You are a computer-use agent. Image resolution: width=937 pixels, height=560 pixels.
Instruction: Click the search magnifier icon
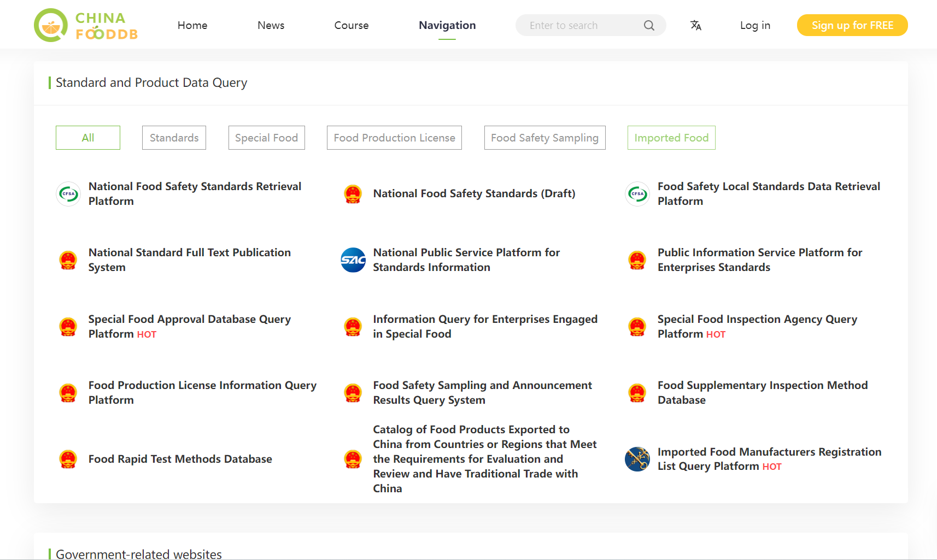(x=649, y=26)
